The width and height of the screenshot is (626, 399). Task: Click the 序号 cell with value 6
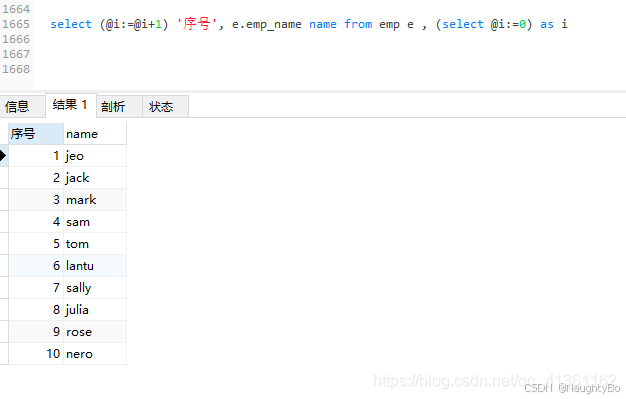[36, 266]
